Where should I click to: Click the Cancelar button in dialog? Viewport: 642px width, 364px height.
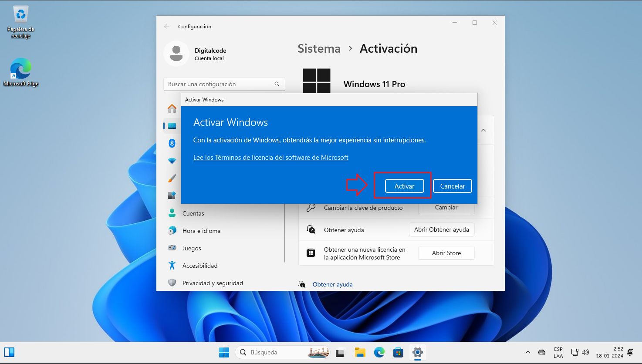click(x=453, y=186)
